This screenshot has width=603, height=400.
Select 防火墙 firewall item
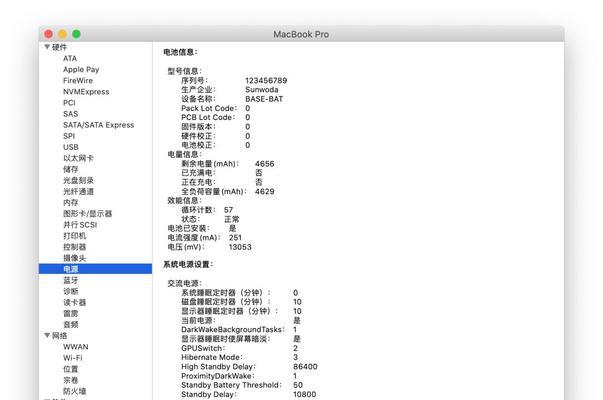click(x=75, y=391)
